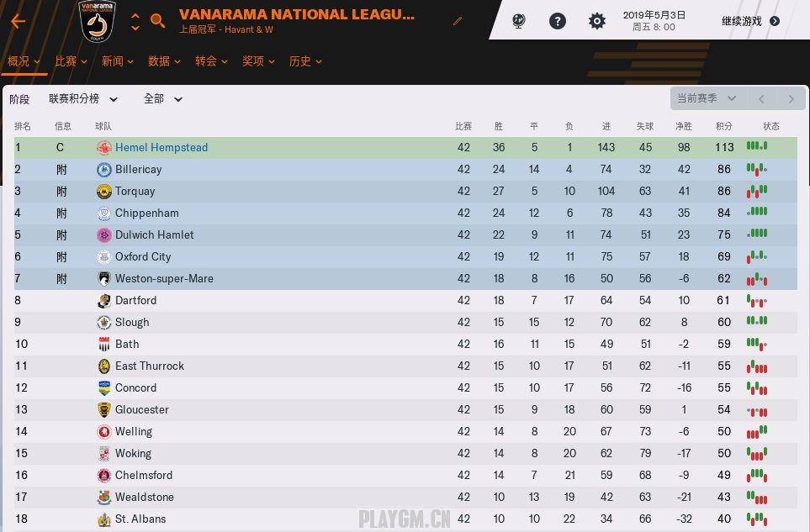Click the pencil edit icon

[x=458, y=21]
